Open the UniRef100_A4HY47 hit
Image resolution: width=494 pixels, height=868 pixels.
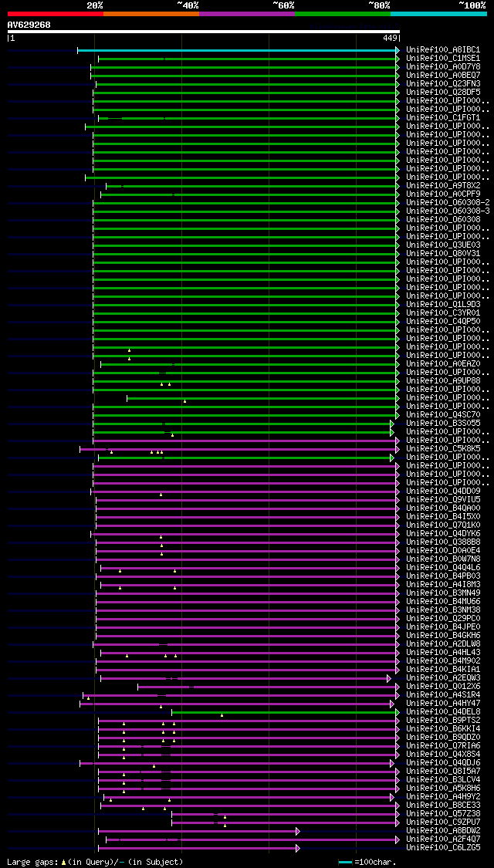click(443, 703)
